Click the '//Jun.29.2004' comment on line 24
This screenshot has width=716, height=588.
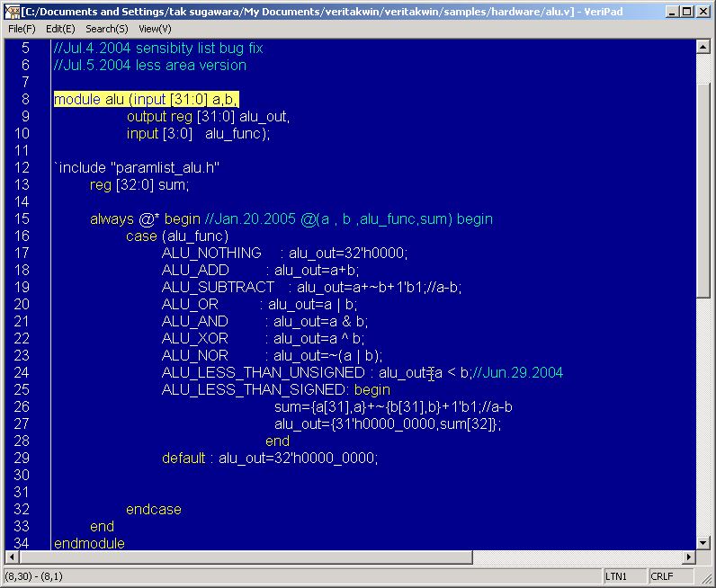click(x=518, y=372)
